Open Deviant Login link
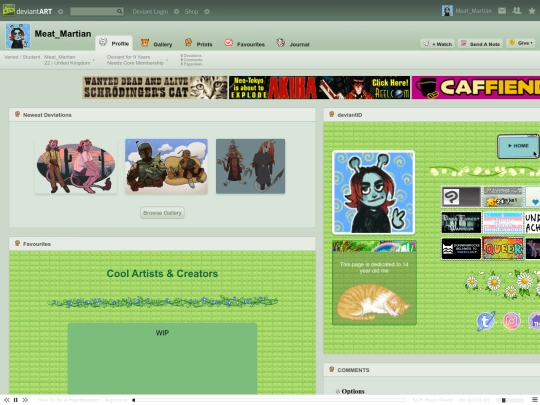540x405 pixels. point(150,11)
